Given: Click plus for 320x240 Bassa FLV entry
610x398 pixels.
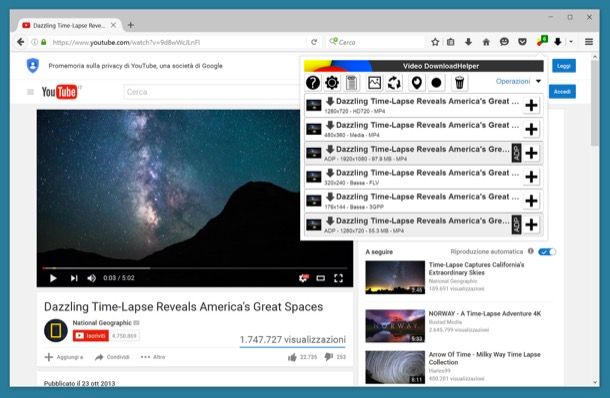Looking at the screenshot, I should (x=531, y=177).
